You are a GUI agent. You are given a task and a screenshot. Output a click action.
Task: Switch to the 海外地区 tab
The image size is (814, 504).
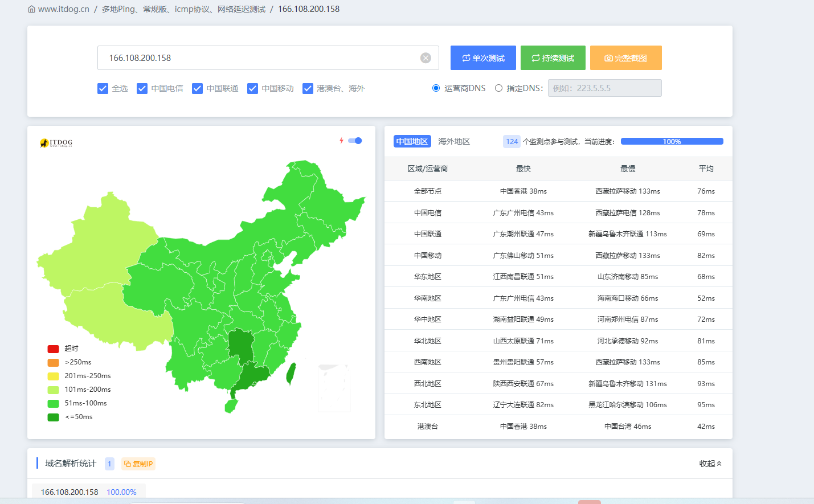(454, 141)
